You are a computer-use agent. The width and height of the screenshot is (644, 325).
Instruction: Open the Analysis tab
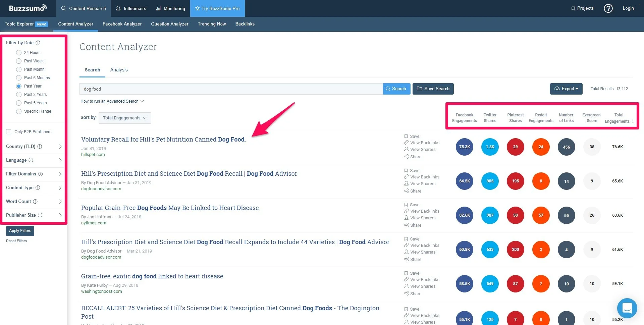(x=119, y=70)
